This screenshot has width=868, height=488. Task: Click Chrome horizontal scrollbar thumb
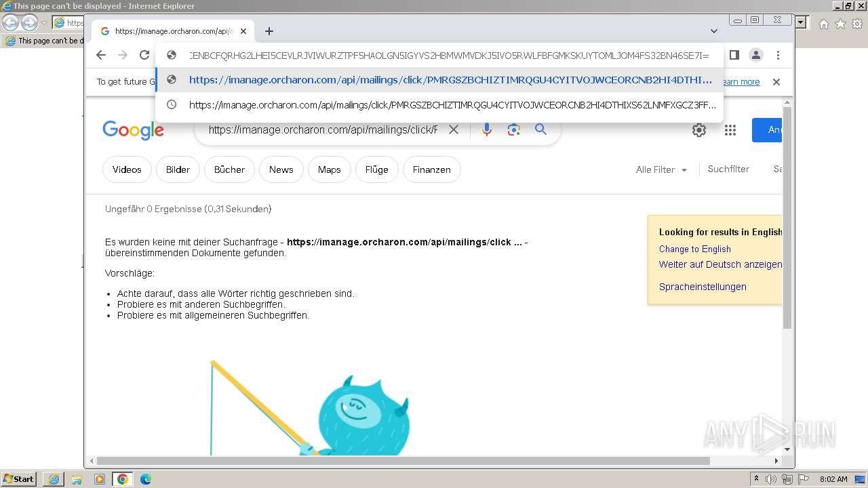click(x=403, y=461)
